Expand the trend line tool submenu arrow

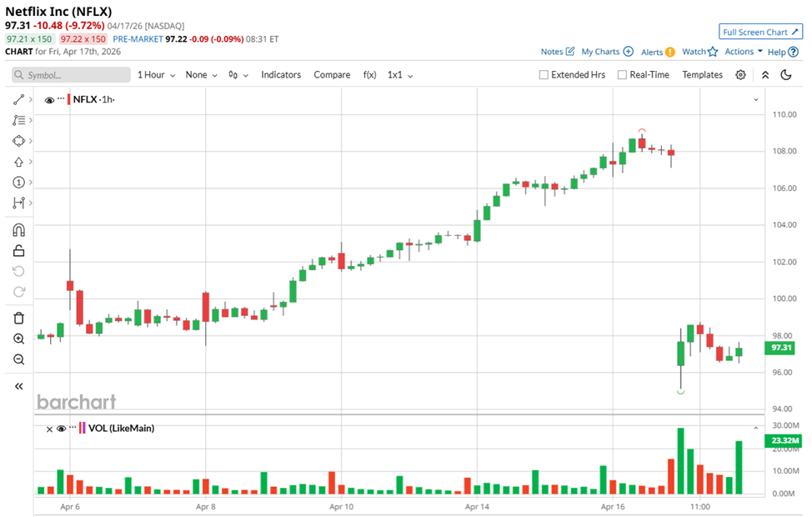click(x=31, y=99)
